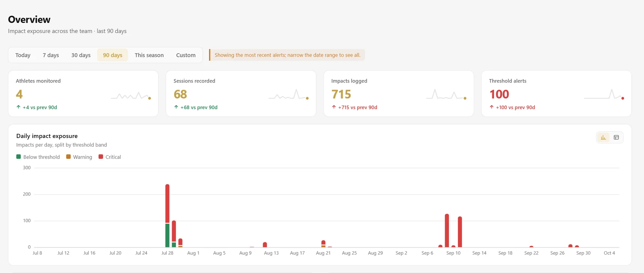Click the red Critical legend swatch
The height and width of the screenshot is (273, 644).
[x=101, y=157]
